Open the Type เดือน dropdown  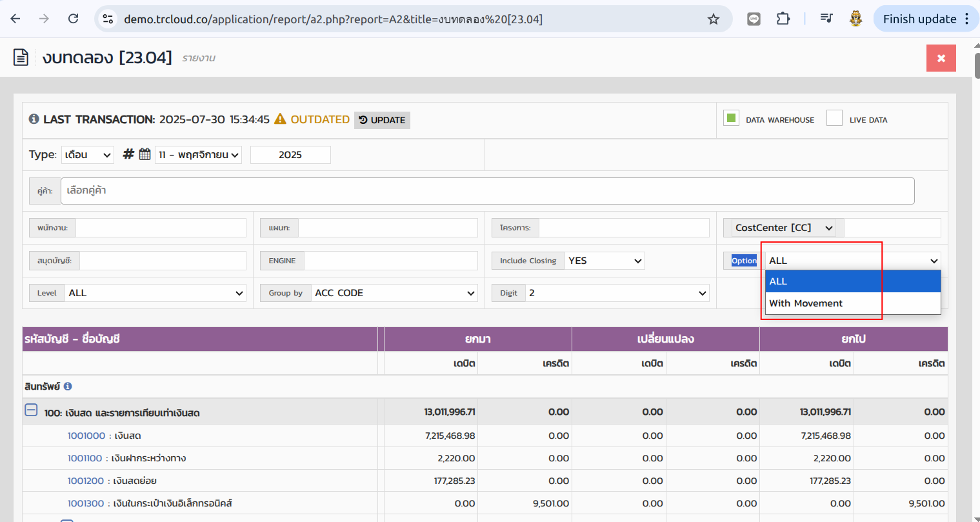coord(88,155)
